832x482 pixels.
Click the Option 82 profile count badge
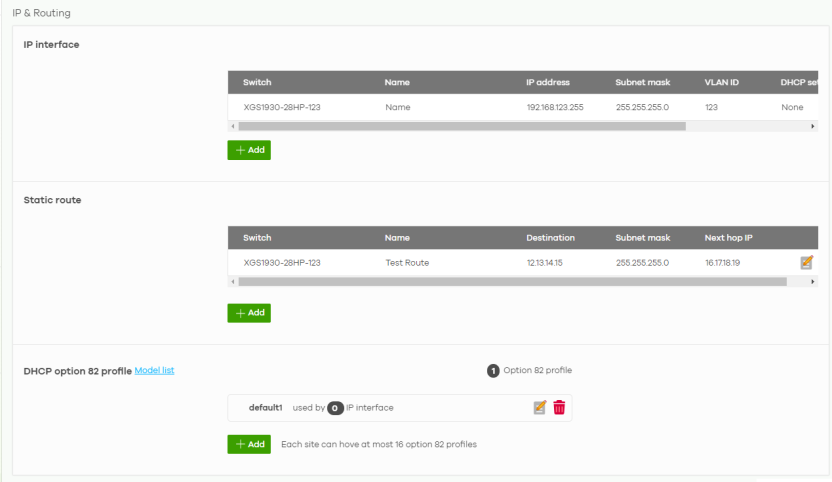pyautogui.click(x=493, y=371)
